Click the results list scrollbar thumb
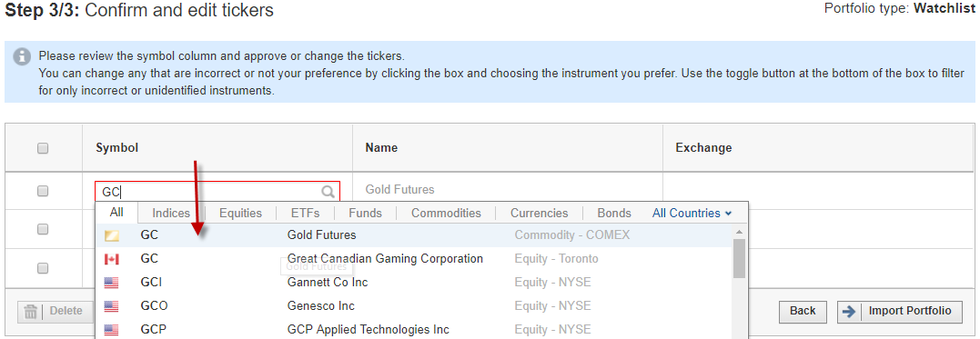Viewport: 980px width, 339px height. click(x=740, y=258)
